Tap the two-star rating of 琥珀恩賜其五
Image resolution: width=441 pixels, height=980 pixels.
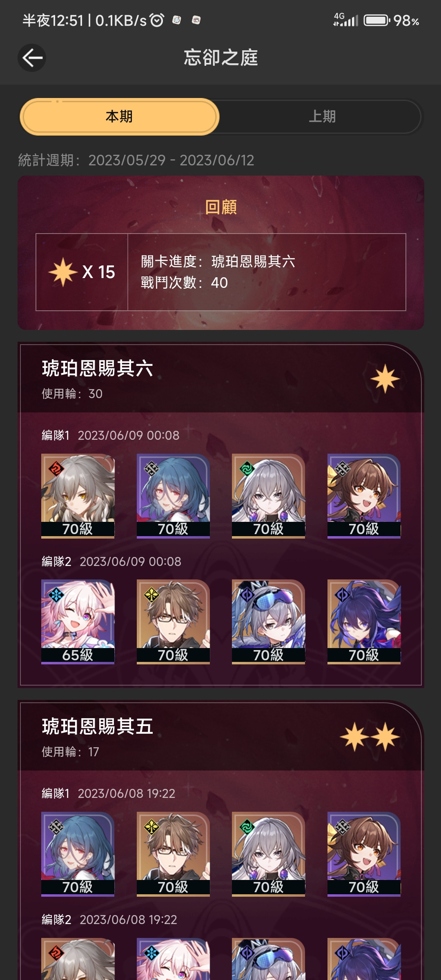[x=370, y=737]
